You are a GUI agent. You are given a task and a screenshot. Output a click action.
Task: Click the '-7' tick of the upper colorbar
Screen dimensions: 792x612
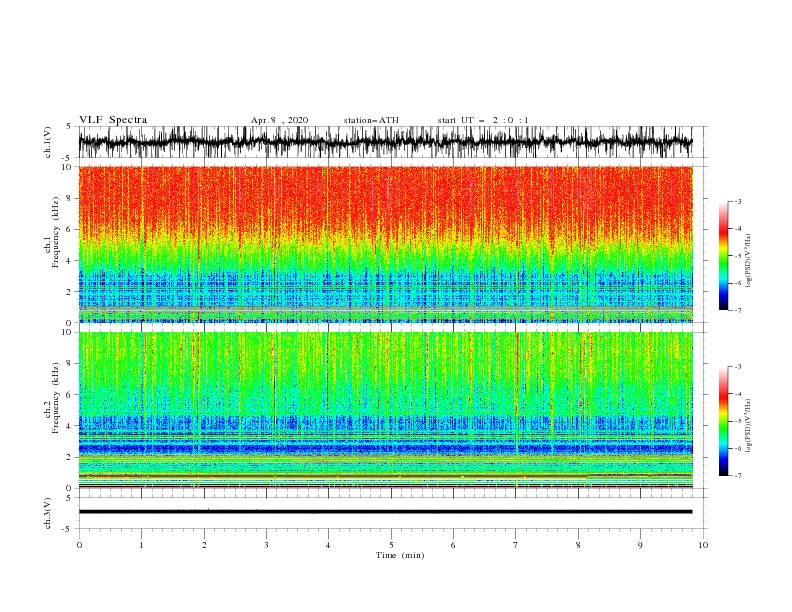click(x=737, y=310)
